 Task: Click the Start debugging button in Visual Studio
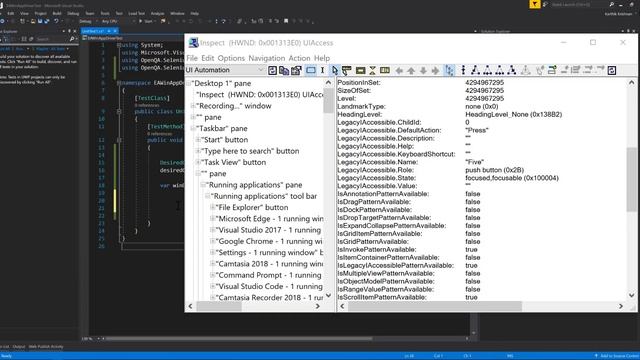[x=146, y=21]
